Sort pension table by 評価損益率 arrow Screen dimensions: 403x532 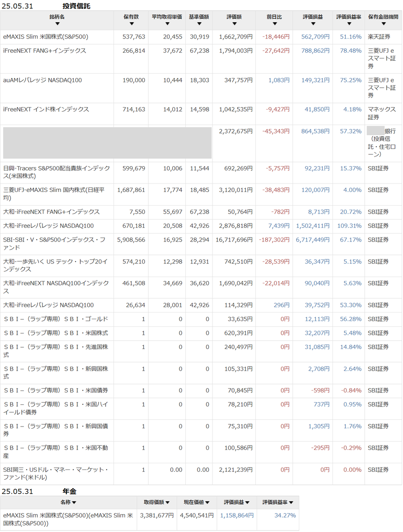[291, 502]
